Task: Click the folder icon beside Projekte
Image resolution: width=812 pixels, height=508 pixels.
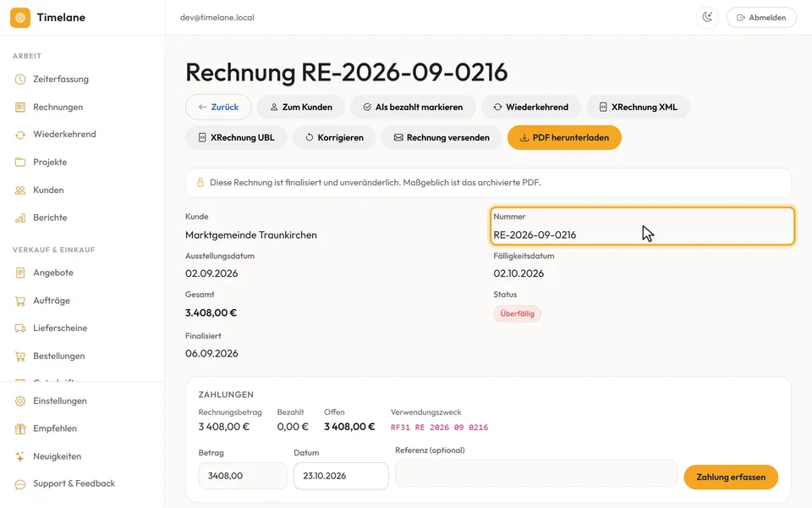Action: [20, 163]
